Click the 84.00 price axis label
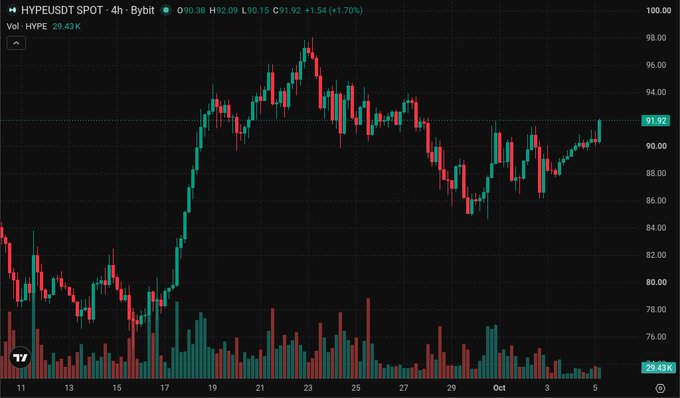Viewport: 680px width, 398px height. point(656,228)
